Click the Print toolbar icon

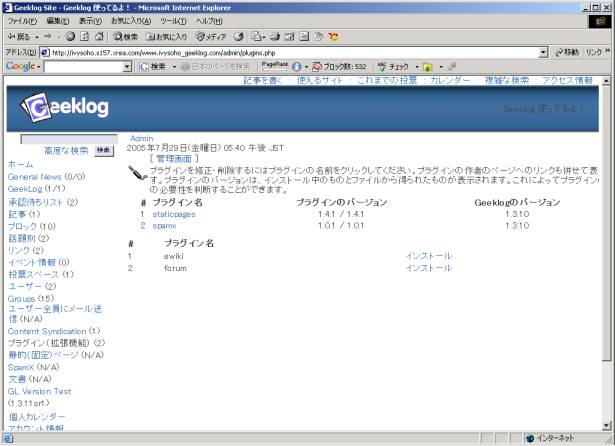[x=275, y=36]
